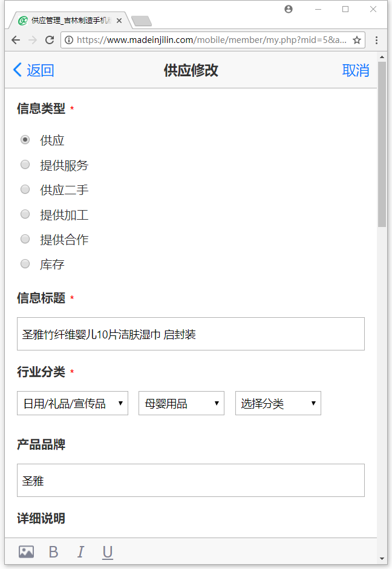This screenshot has height=569, width=392.
Task: Click the 取消 cancel link
Action: coord(356,70)
